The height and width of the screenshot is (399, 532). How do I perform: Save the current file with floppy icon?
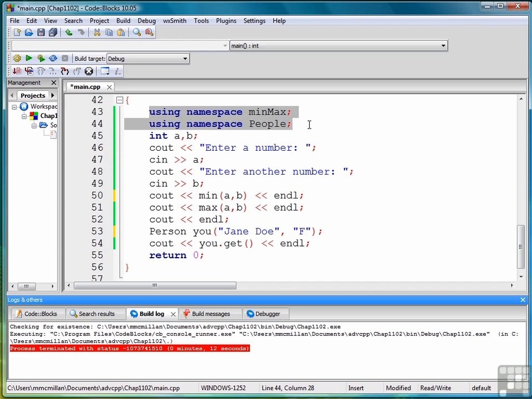tap(41, 32)
